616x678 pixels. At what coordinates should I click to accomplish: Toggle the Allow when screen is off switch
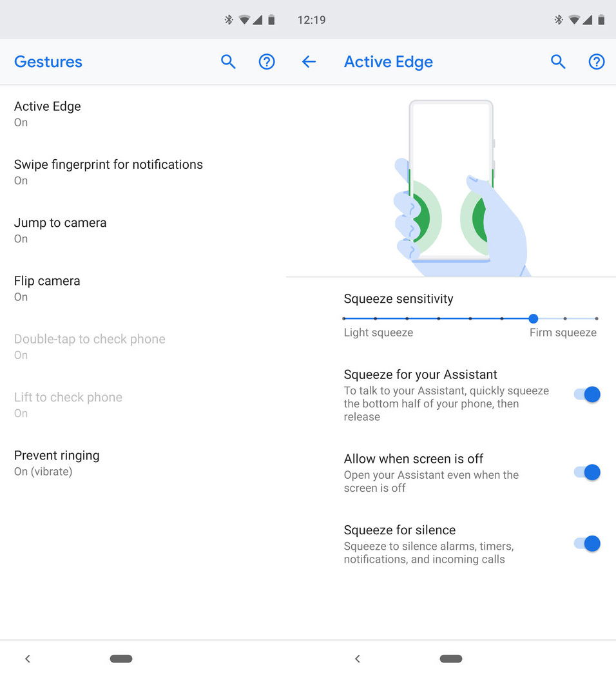click(x=587, y=472)
